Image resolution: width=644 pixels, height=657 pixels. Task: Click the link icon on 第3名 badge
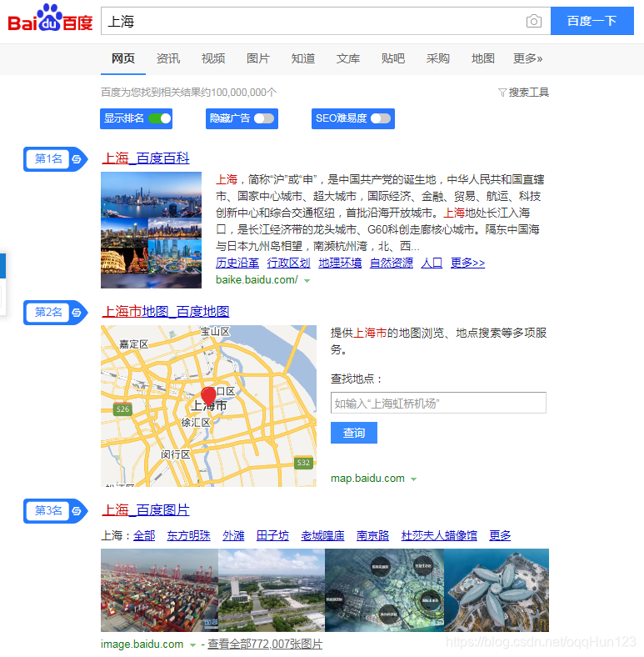(x=76, y=511)
